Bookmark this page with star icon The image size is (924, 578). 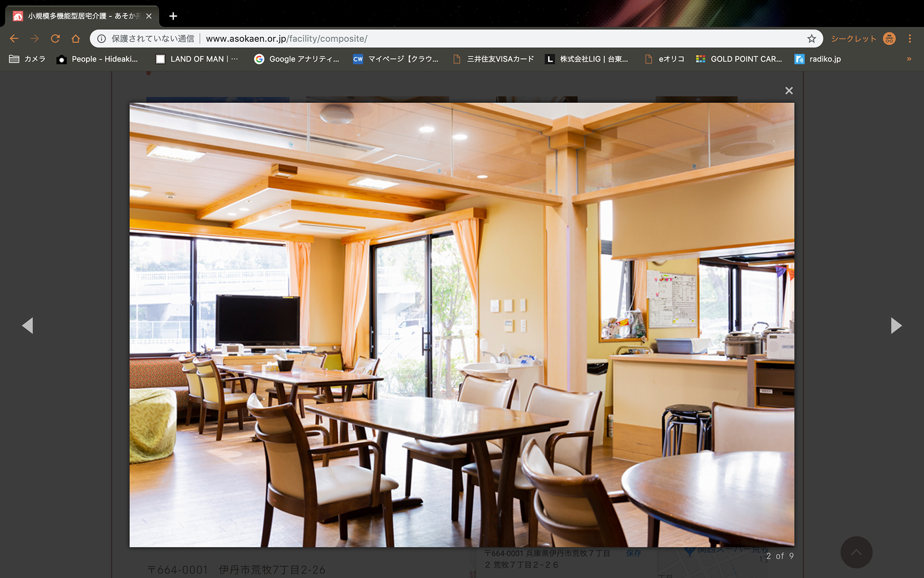pos(811,39)
